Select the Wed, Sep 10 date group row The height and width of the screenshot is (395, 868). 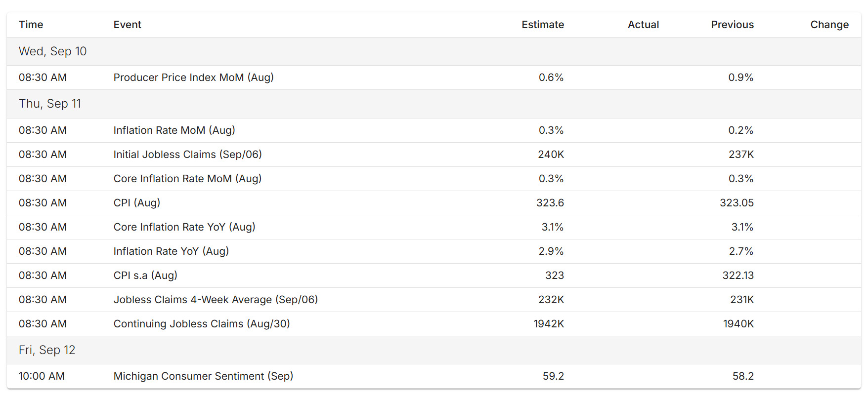[x=434, y=51]
